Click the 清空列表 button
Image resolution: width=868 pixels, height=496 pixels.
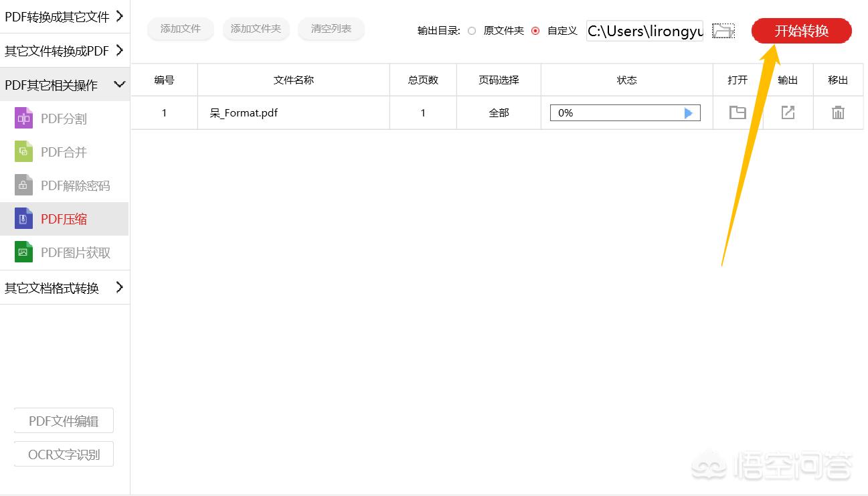tap(331, 29)
